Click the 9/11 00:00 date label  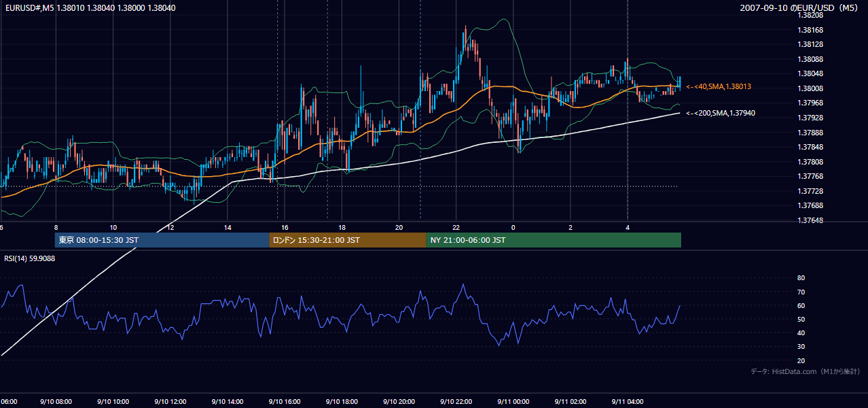513,402
